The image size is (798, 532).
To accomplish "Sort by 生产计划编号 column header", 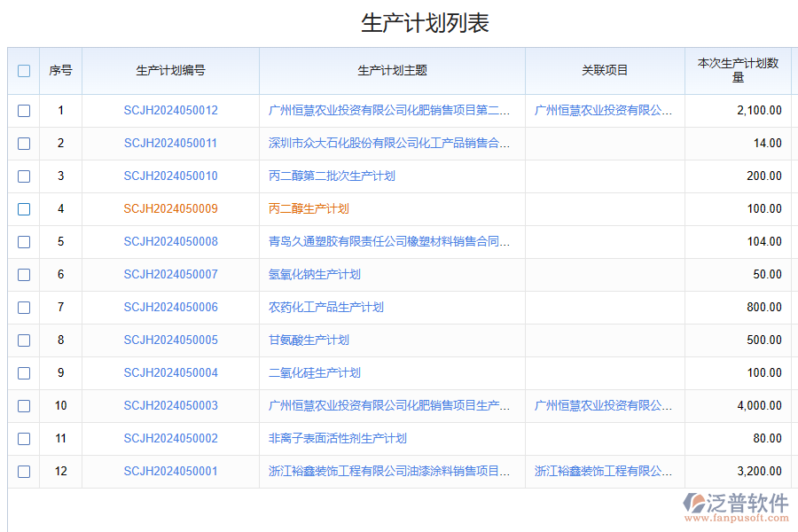I will (170, 71).
